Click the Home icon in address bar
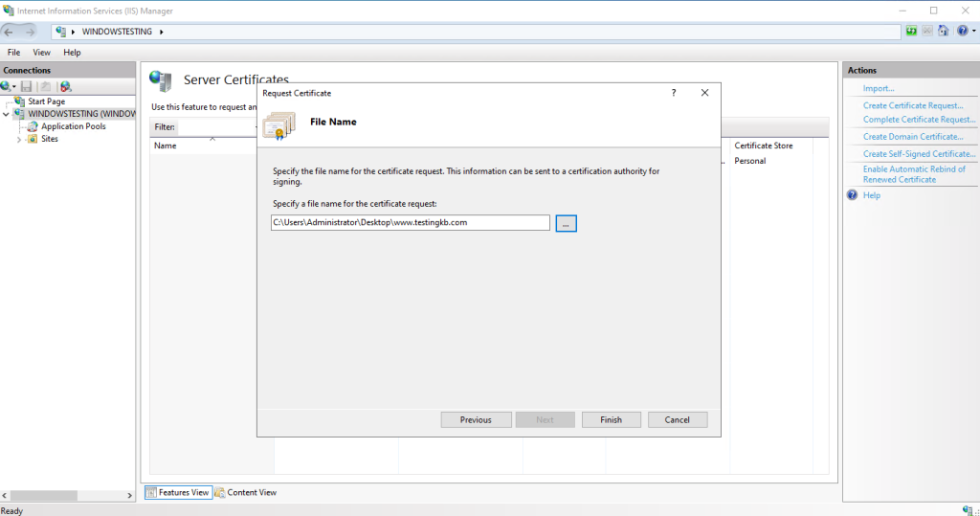 click(x=943, y=32)
